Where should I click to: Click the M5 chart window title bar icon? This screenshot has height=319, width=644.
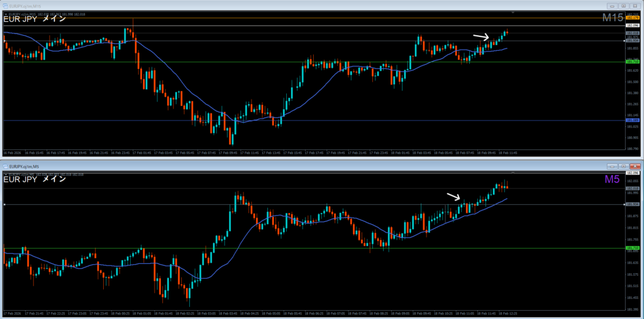6,166
